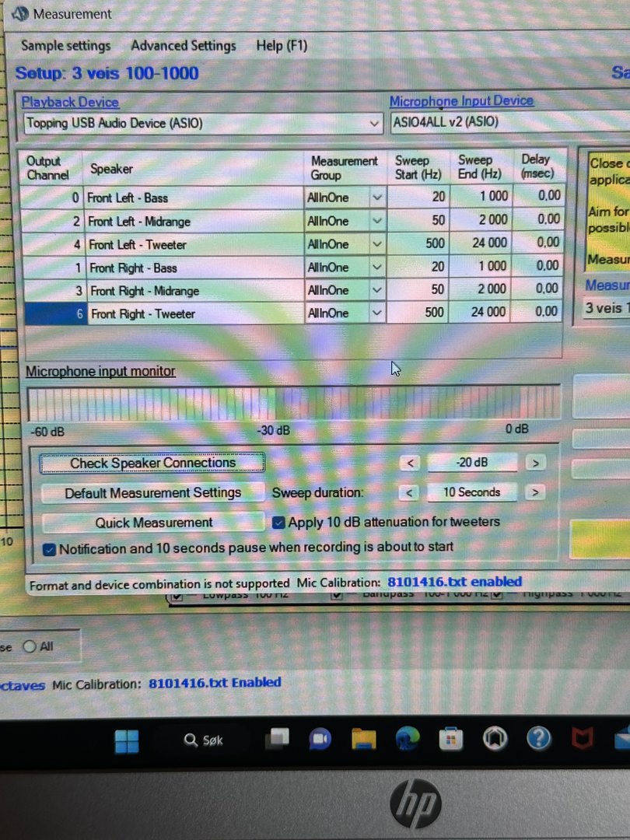This screenshot has height=840, width=630.
Task: Start a Quick Measurement
Action: click(x=154, y=523)
